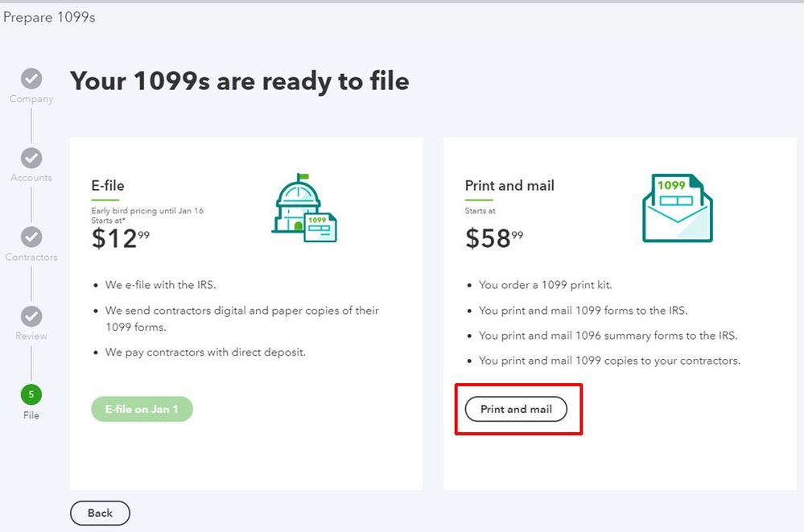This screenshot has width=804, height=532.
Task: Click the Company step checkmark icon
Action: 31,79
